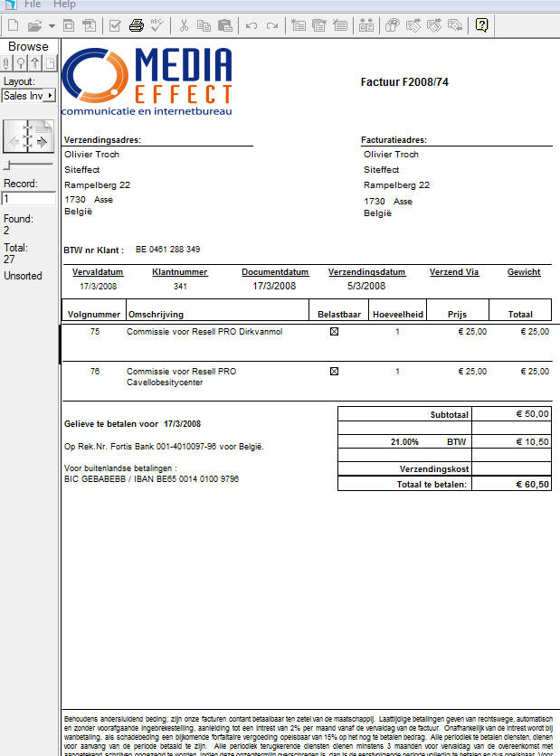
Task: Go to next record in book
Action: click(x=42, y=142)
